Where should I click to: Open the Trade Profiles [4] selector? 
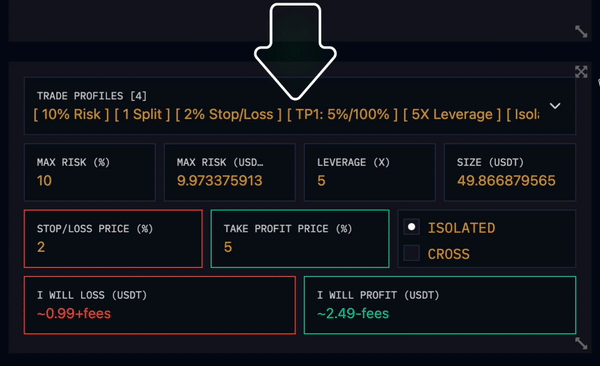click(x=300, y=106)
